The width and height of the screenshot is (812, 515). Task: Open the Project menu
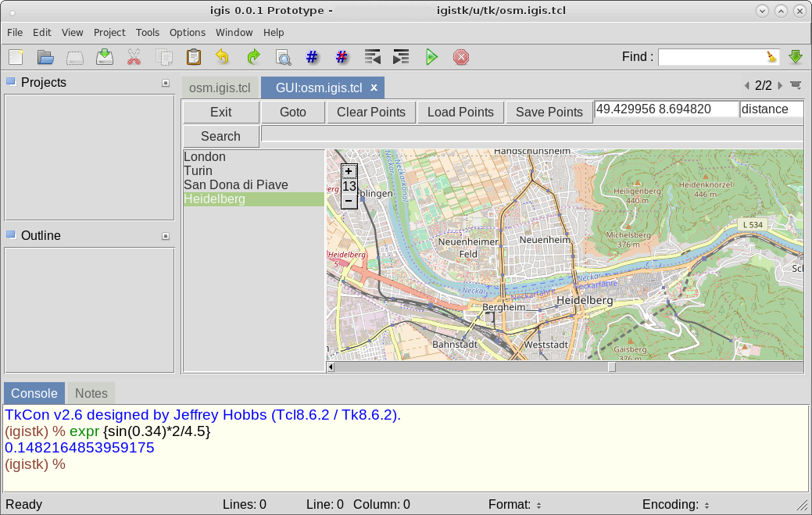point(109,33)
